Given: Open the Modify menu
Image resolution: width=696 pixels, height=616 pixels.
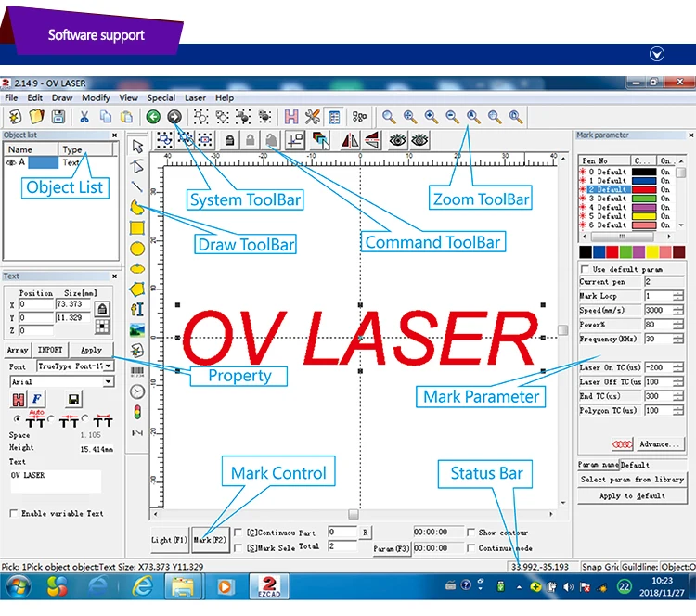Looking at the screenshot, I should point(96,97).
